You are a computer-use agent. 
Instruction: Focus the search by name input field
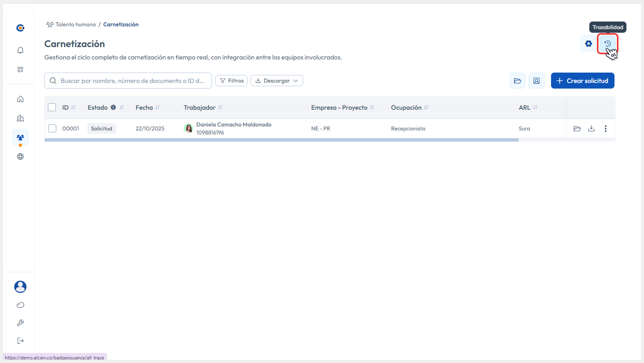(132, 81)
